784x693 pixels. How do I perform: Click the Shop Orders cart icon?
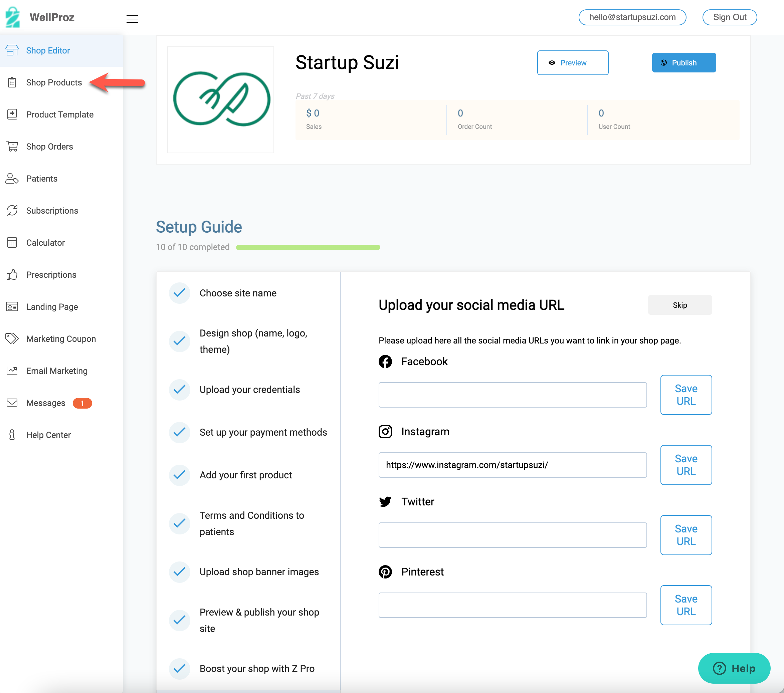pos(12,147)
